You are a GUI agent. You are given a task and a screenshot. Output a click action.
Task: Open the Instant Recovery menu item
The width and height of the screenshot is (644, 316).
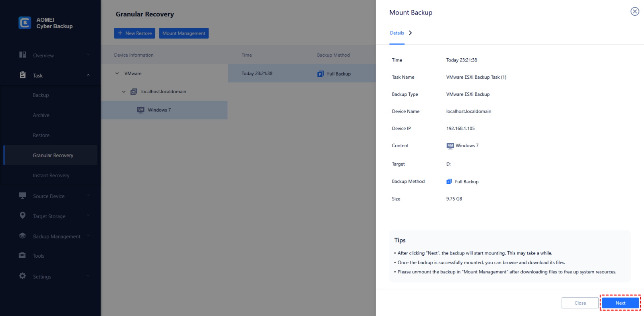click(x=50, y=176)
